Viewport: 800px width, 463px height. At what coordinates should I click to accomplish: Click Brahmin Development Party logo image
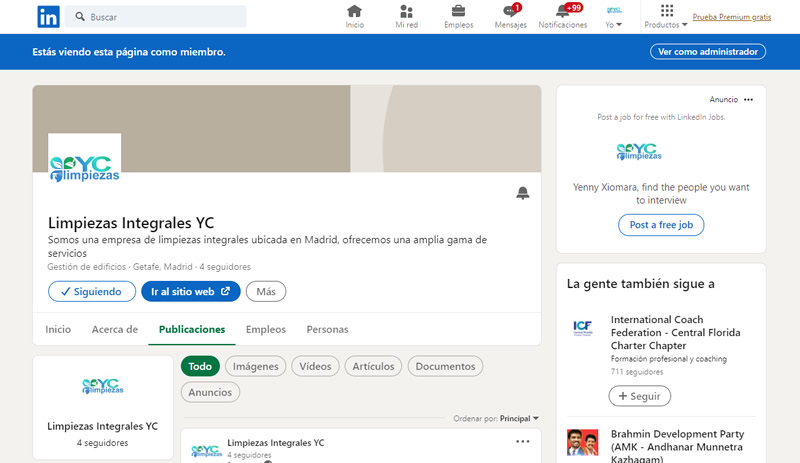tap(583, 442)
